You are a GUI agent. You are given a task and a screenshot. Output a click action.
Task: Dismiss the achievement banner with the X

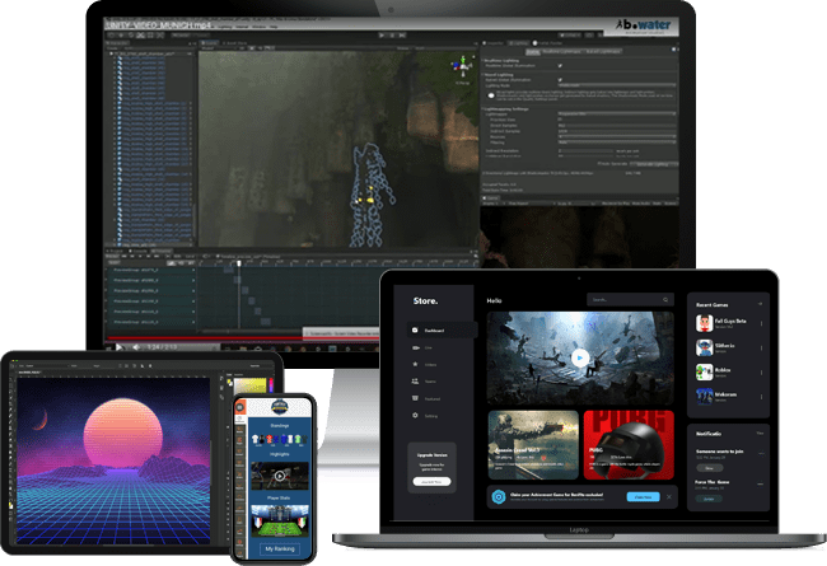pos(669,497)
